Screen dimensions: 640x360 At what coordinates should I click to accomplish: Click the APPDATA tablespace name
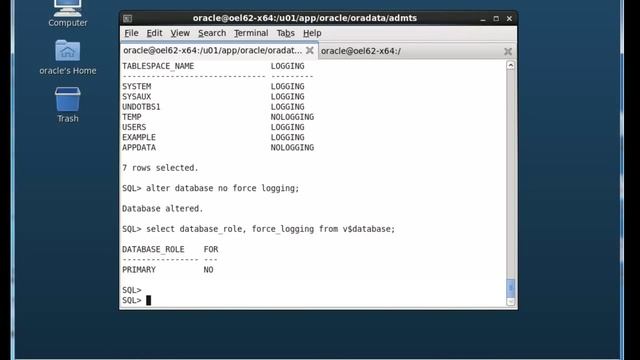pos(139,148)
